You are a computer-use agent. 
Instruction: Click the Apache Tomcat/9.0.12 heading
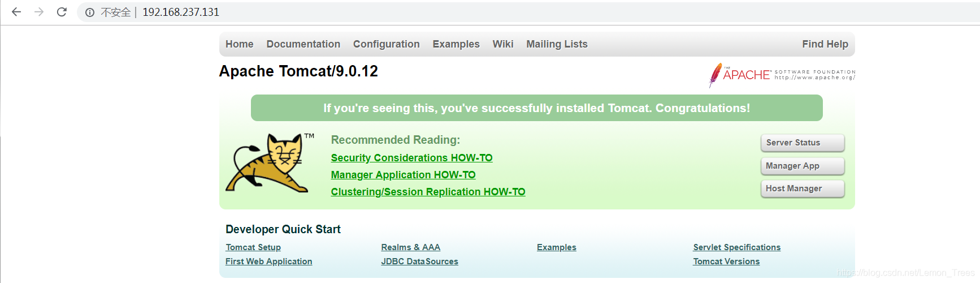(298, 71)
